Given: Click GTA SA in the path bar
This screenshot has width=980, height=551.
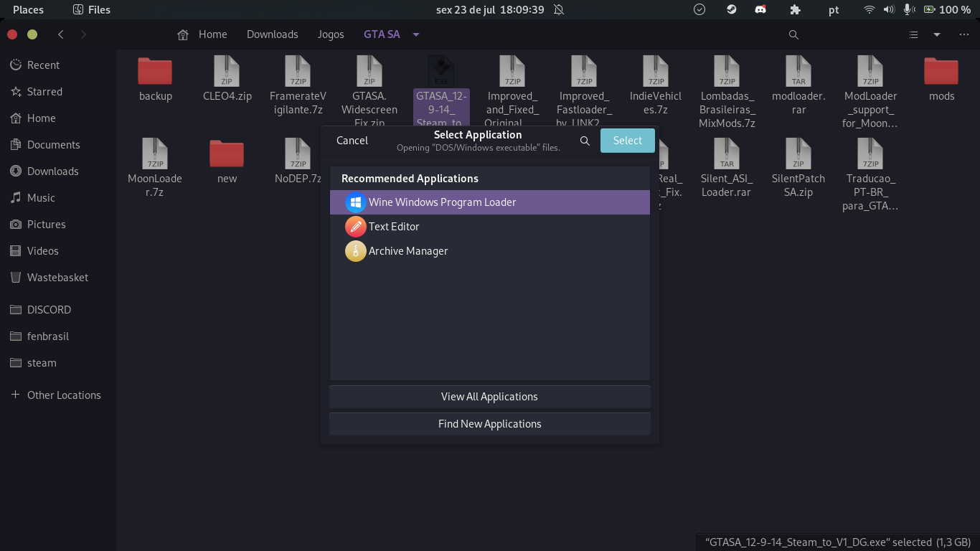Looking at the screenshot, I should point(382,34).
